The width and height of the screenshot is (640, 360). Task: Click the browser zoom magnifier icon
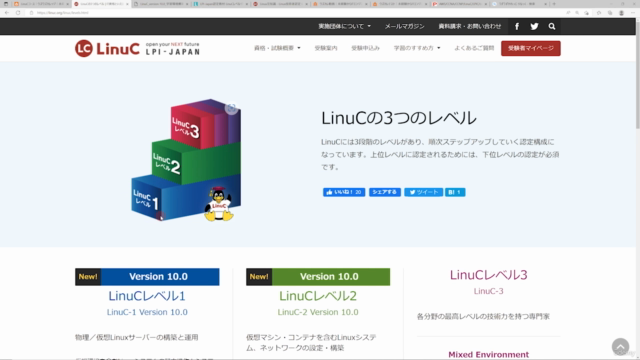(577, 13)
